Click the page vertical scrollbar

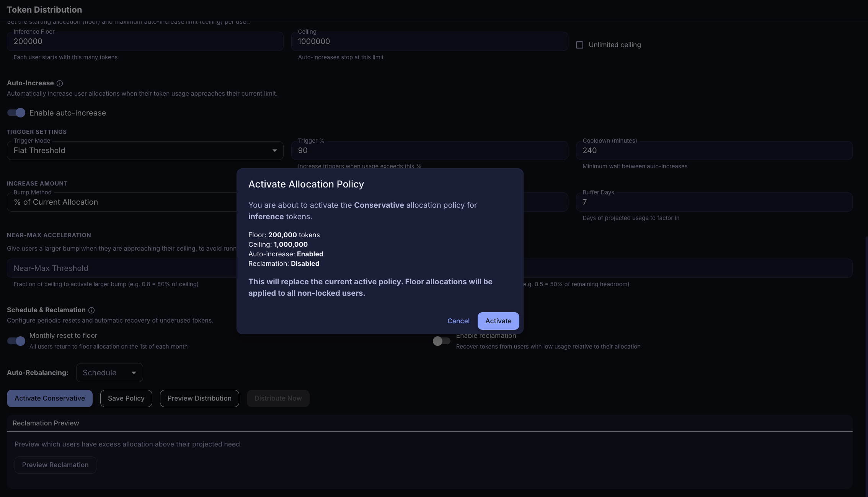point(866,366)
